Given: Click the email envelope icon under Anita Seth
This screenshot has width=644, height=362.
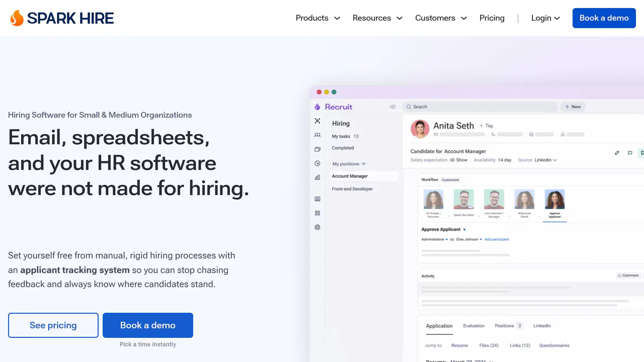Looking at the screenshot, I should [436, 134].
